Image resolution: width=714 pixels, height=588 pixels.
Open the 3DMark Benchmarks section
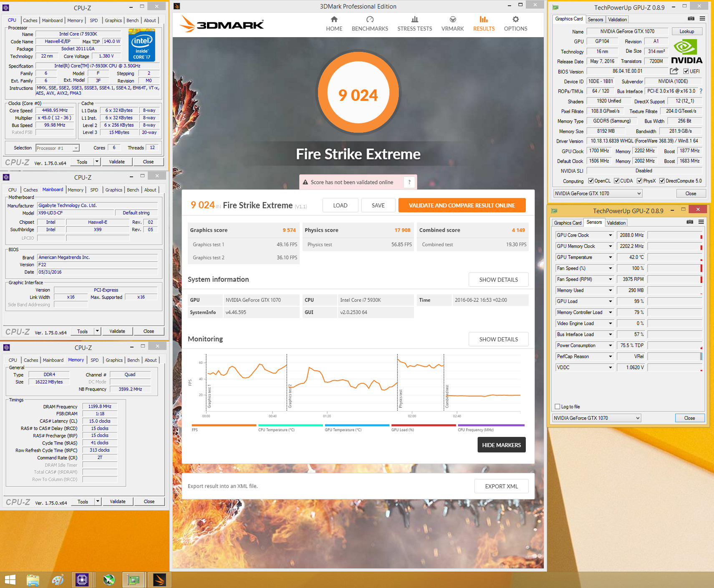click(x=370, y=24)
